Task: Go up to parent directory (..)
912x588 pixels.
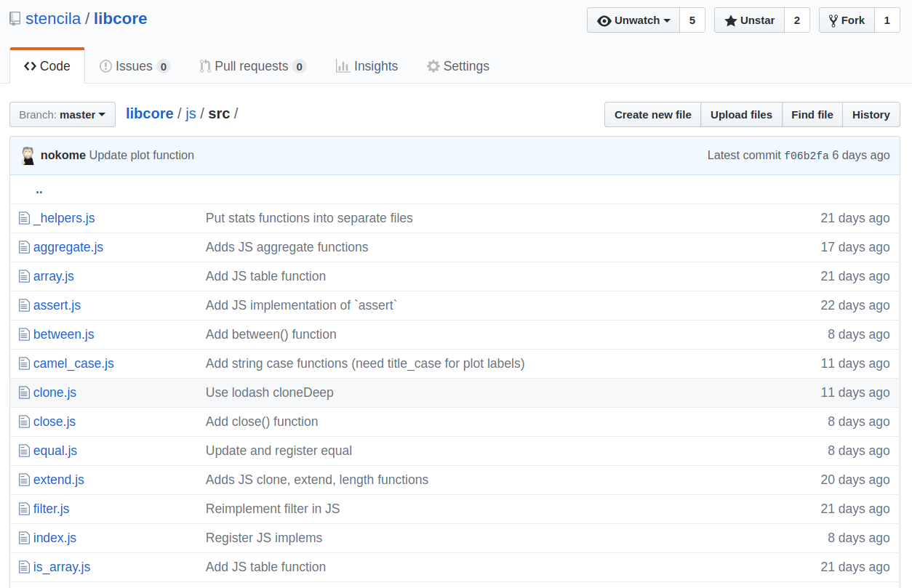Action: (39, 190)
